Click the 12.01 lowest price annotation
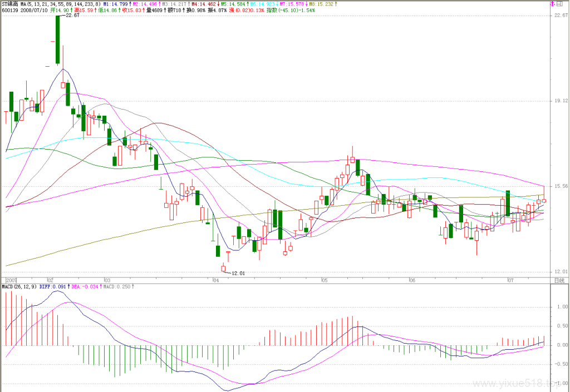 [x=238, y=274]
